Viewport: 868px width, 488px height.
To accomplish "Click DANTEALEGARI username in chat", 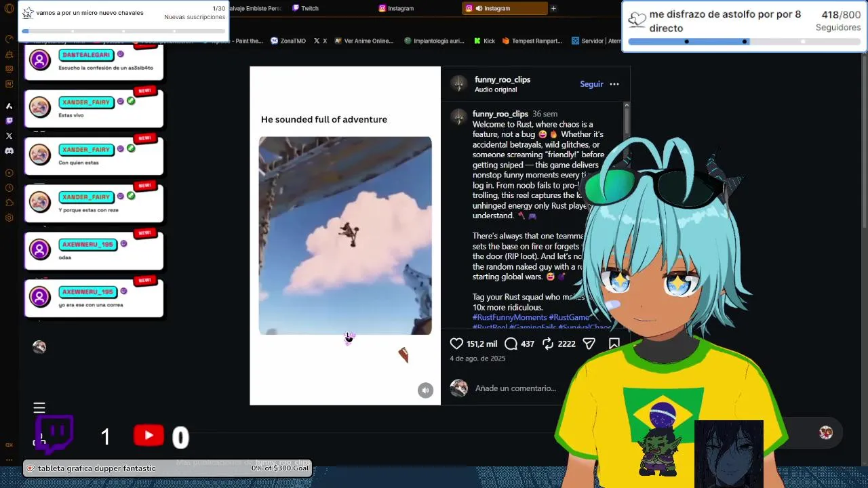I will 85,54.
